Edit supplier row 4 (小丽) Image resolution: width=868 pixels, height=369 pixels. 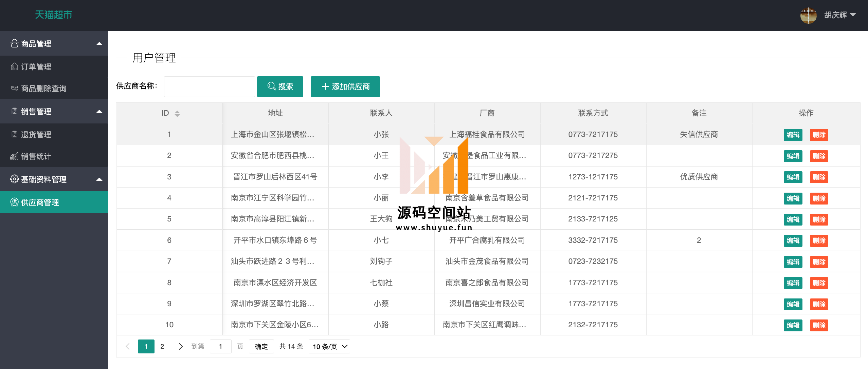coord(793,198)
